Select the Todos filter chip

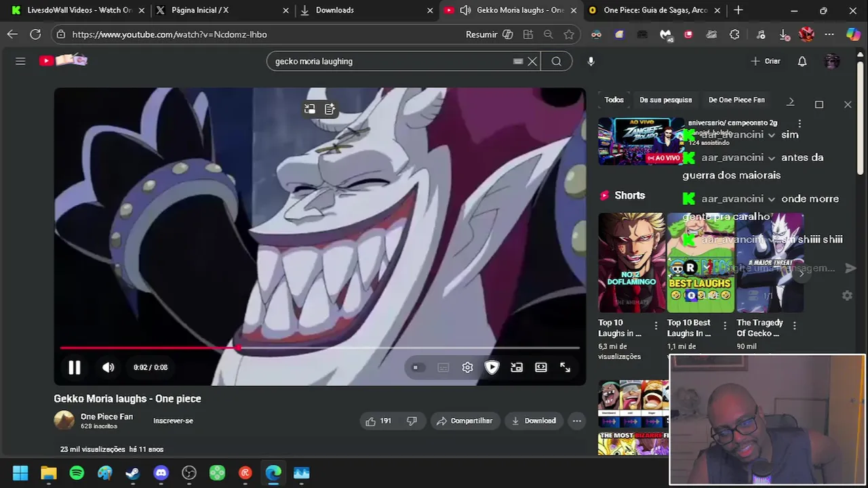click(x=614, y=100)
